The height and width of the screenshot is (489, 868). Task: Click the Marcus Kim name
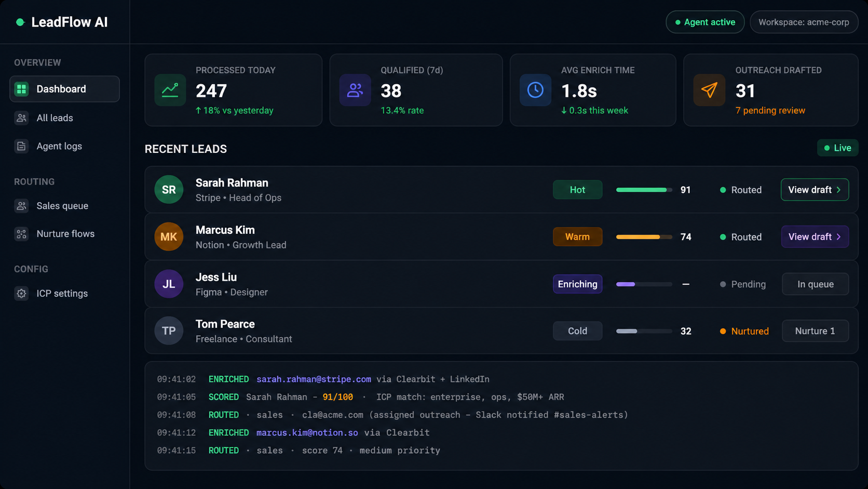(x=225, y=230)
